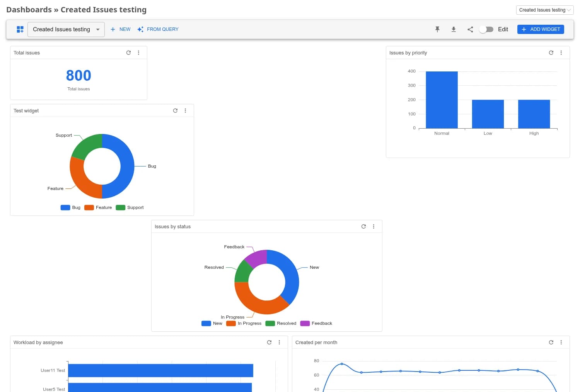The image size is (580, 392).
Task: Click the ADD WIDGET button
Action: (541, 29)
